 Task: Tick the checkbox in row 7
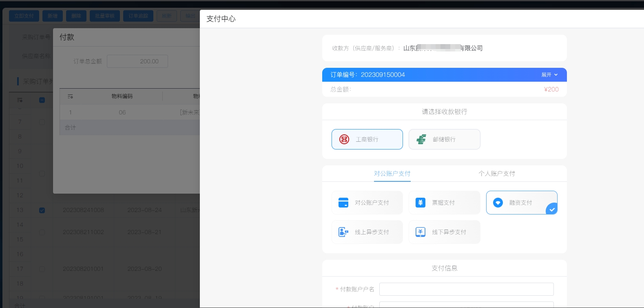[42, 122]
